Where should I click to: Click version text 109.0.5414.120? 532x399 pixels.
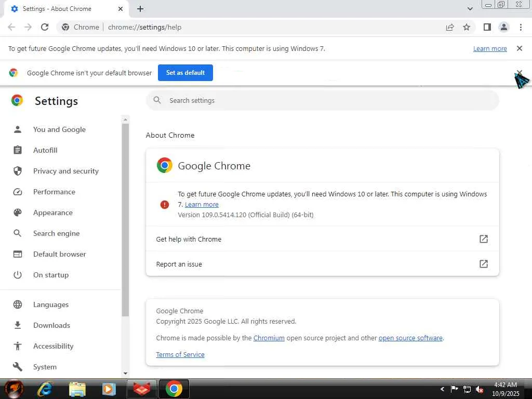pos(224,215)
